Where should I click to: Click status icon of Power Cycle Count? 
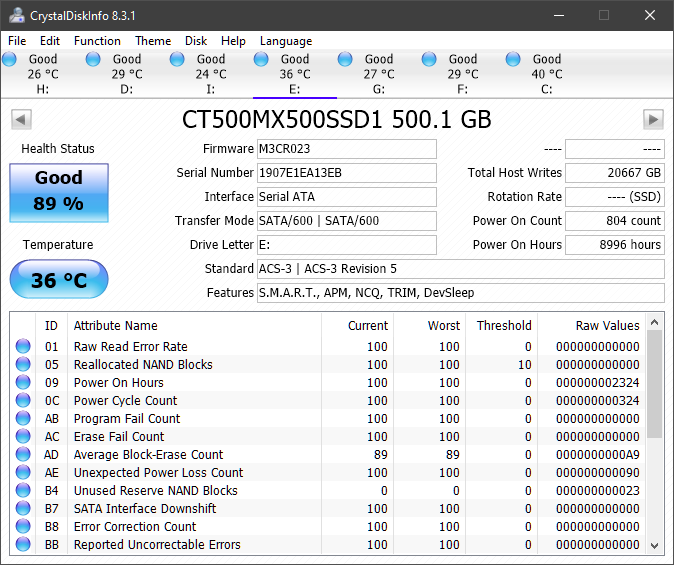coord(23,400)
